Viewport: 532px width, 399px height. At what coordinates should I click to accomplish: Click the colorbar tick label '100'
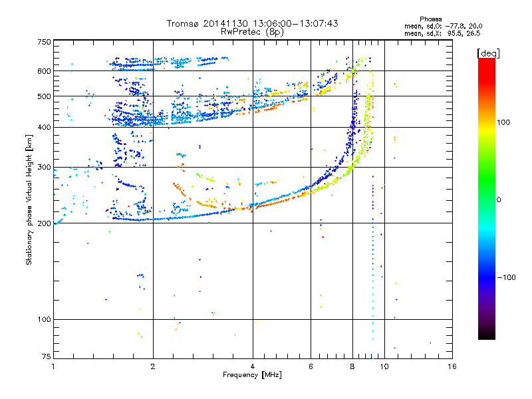503,122
